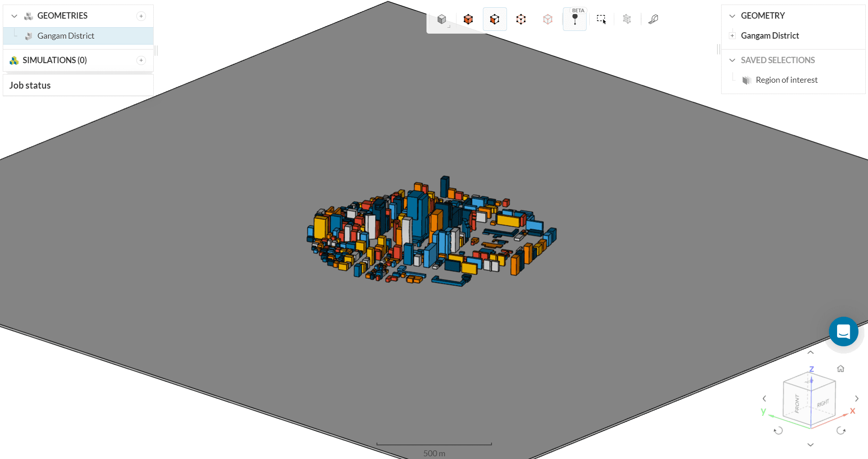Click the plus icon next to GEOMETRIES
The height and width of the screenshot is (459, 868).
pos(141,16)
